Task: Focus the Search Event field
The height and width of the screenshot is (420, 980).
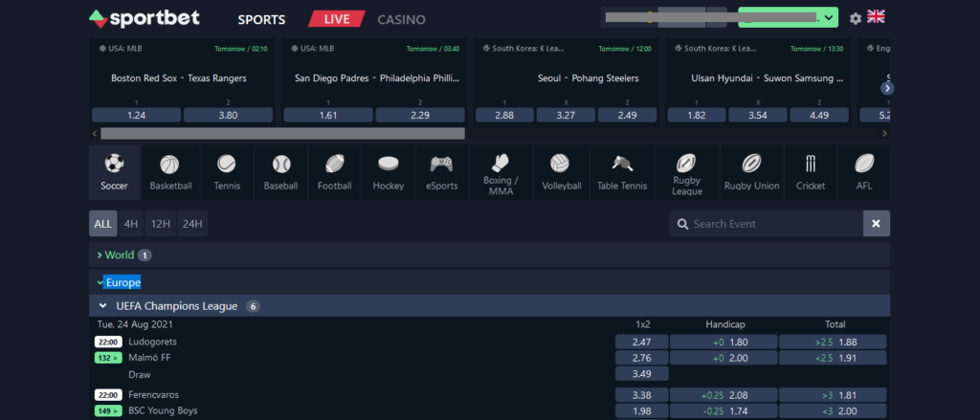Action: (x=767, y=223)
